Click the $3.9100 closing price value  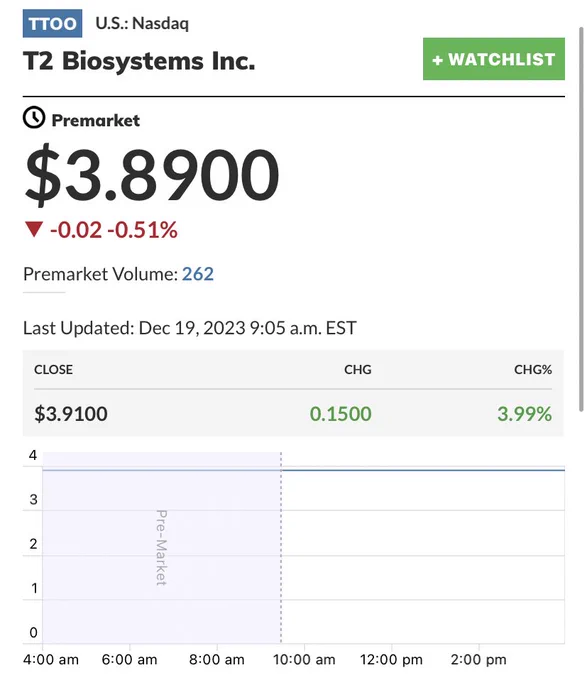tap(71, 414)
